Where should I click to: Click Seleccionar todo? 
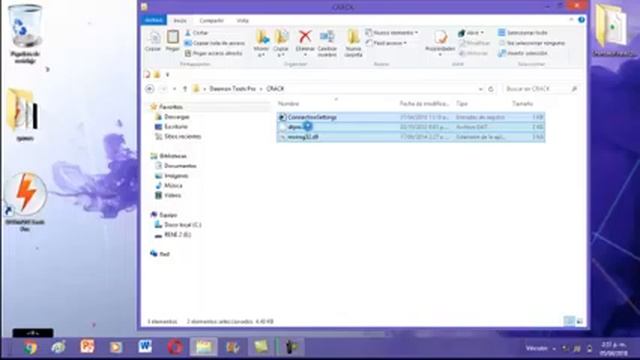click(522, 33)
